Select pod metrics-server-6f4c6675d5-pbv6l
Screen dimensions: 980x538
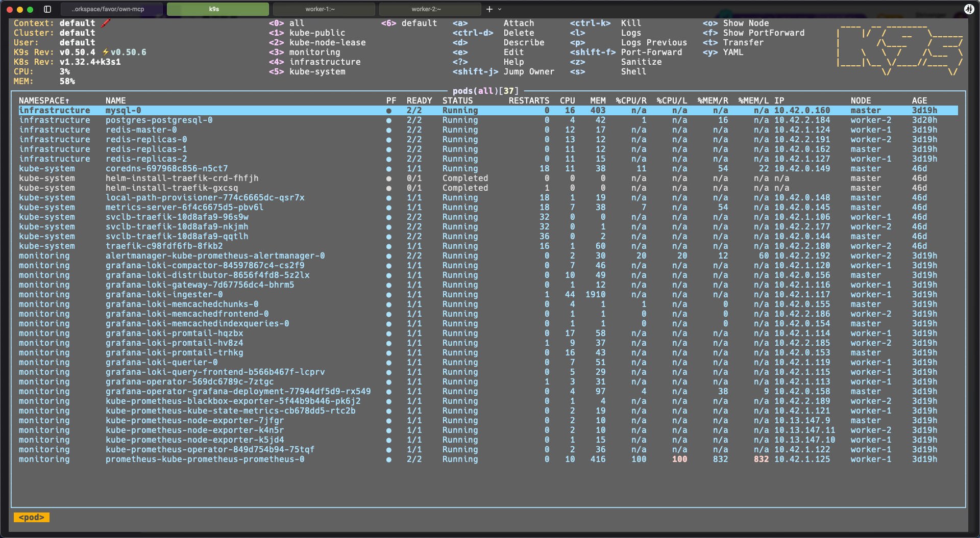tap(488, 208)
